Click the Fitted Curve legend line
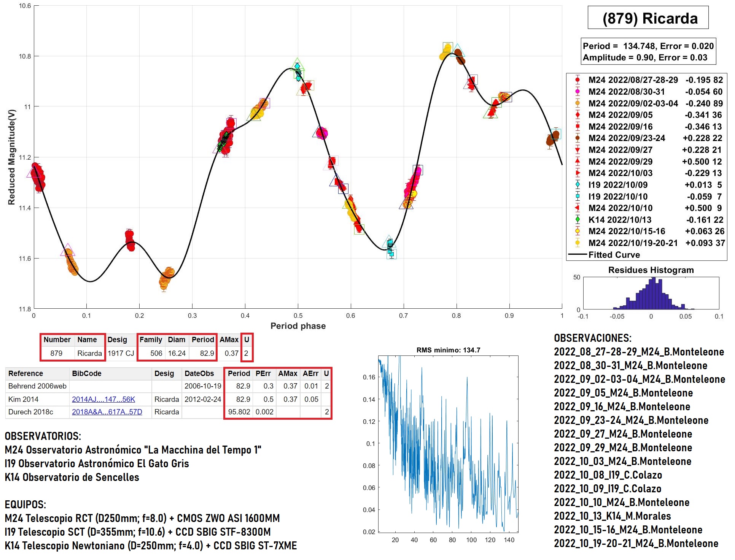 pos(577,255)
